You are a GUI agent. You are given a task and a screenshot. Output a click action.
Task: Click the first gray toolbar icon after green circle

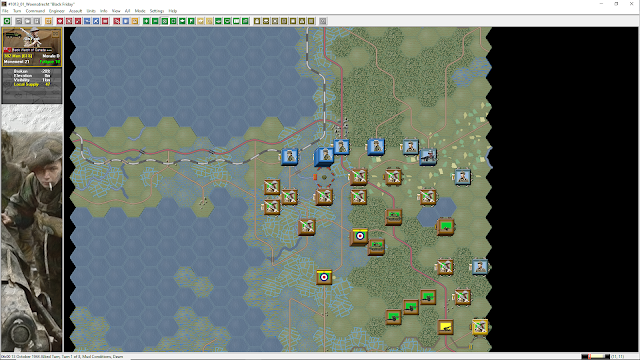coord(19,21)
